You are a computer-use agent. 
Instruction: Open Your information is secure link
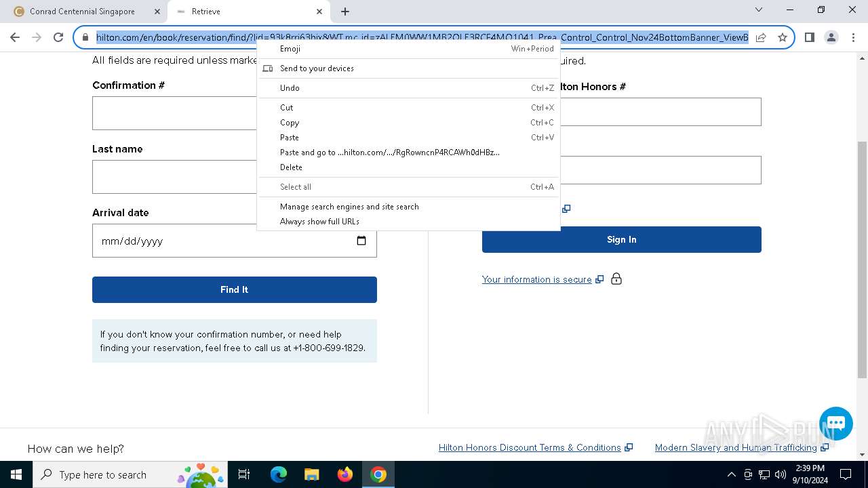point(537,279)
